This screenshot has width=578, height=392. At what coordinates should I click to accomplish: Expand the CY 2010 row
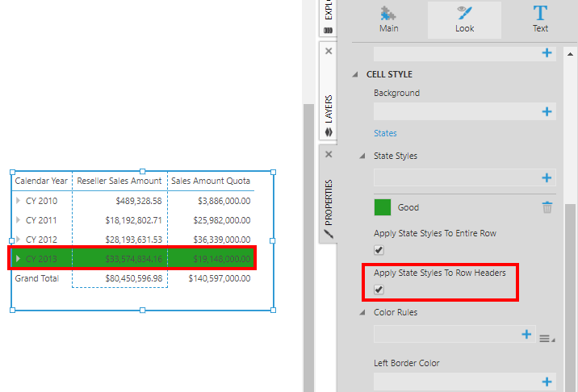coord(18,200)
